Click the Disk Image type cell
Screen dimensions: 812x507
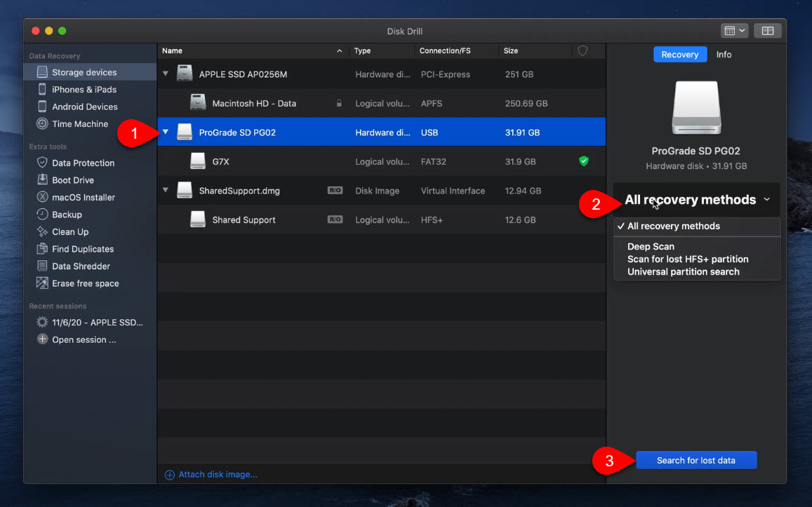click(x=377, y=190)
